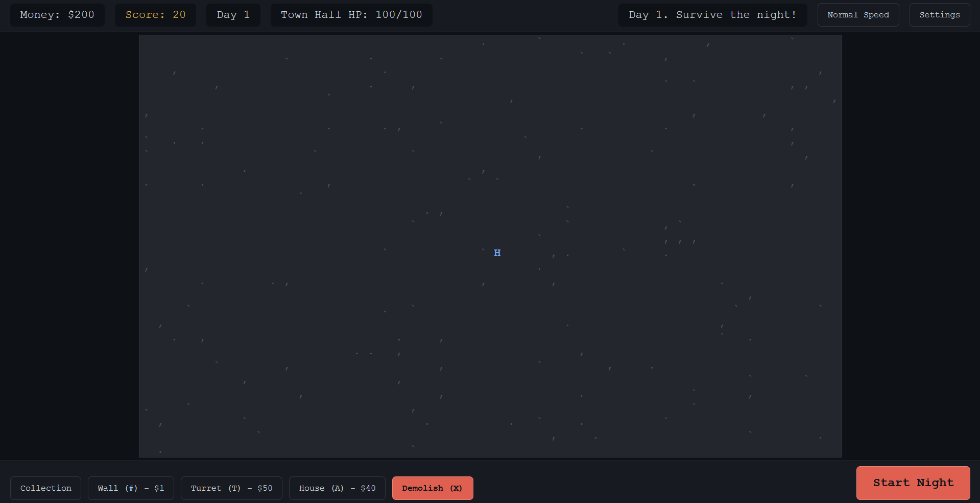Choose the Turret (T) $50 build option
Screen dimensions: 980x503
click(x=231, y=488)
